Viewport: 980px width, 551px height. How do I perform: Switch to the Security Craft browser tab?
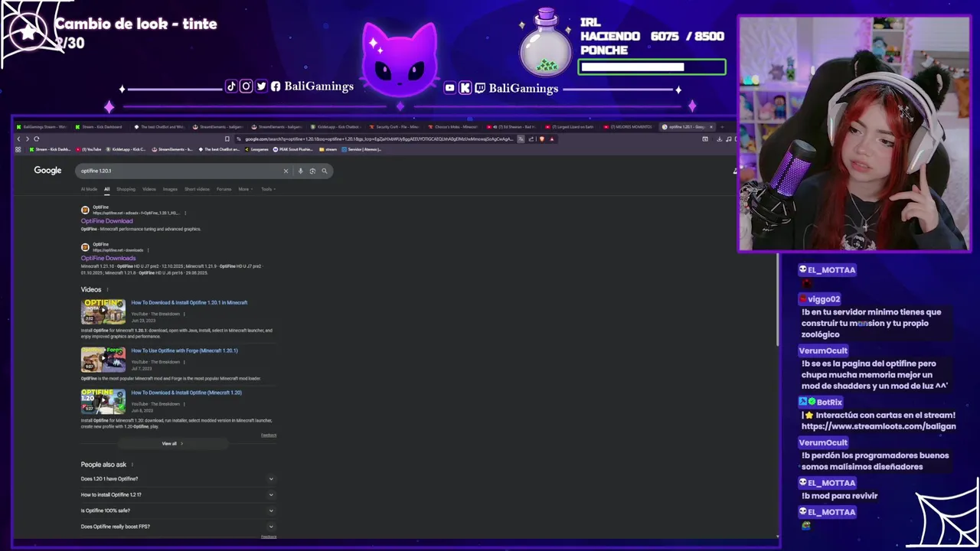pyautogui.click(x=394, y=127)
